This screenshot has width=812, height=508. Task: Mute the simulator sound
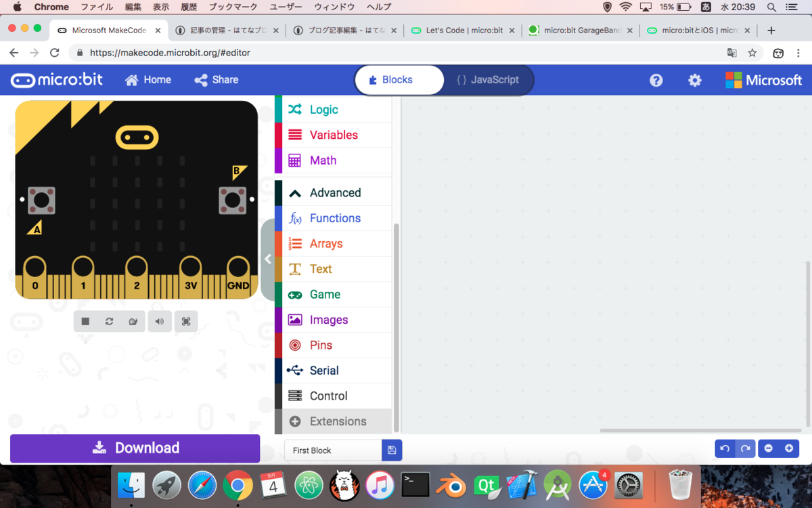pyautogui.click(x=160, y=321)
